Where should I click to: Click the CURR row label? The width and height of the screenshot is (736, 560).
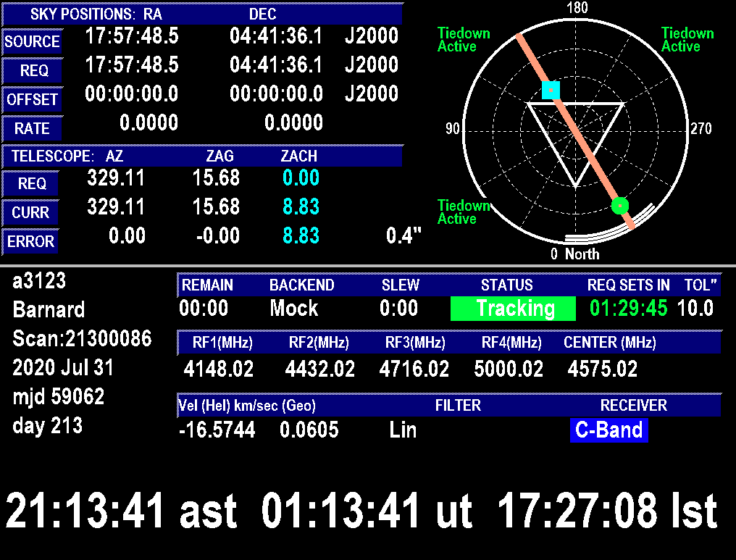click(30, 213)
